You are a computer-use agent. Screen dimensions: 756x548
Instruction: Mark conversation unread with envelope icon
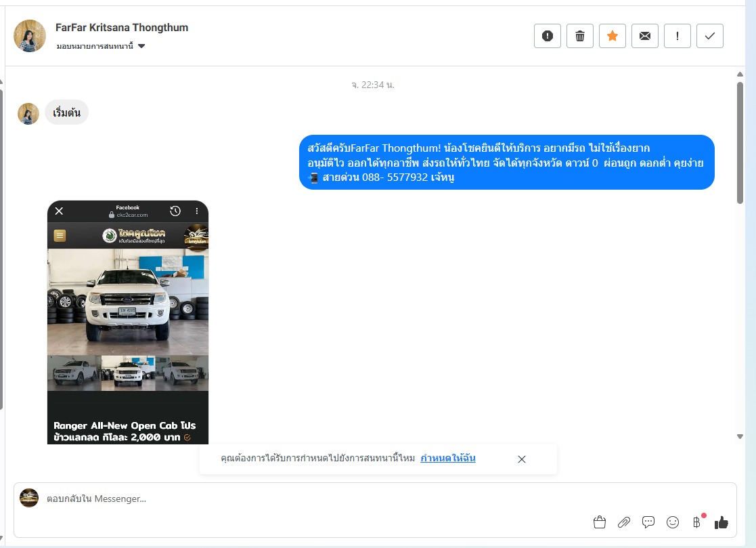click(x=644, y=36)
